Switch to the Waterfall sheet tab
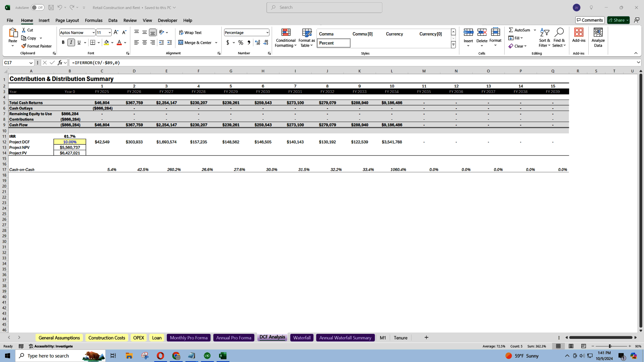Image resolution: width=644 pixels, height=362 pixels. click(x=301, y=338)
